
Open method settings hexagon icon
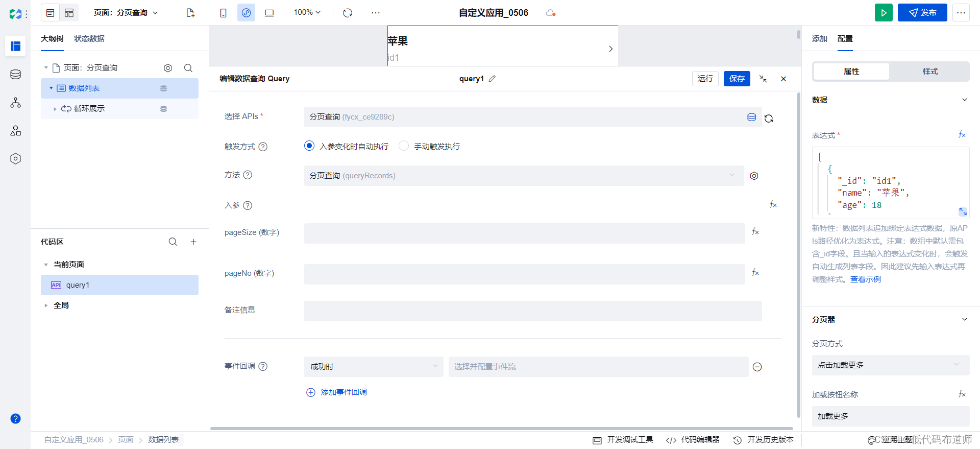point(754,176)
